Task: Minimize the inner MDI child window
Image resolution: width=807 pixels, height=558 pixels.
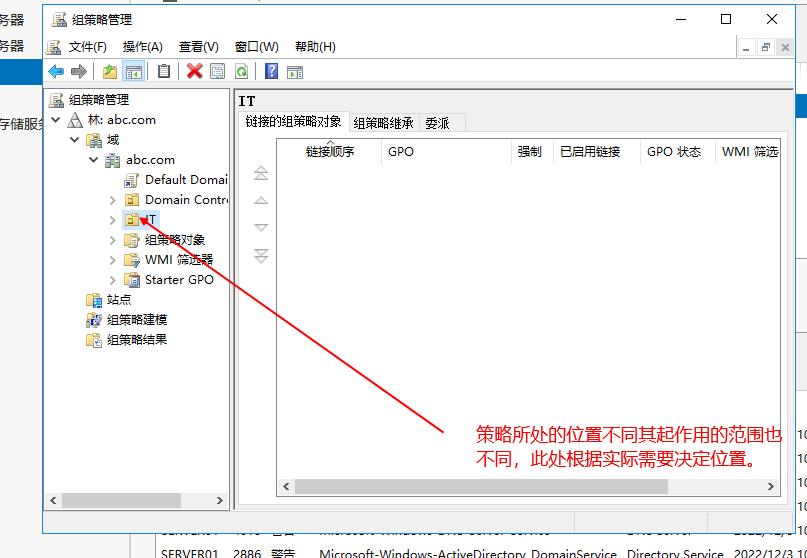Action: point(746,48)
